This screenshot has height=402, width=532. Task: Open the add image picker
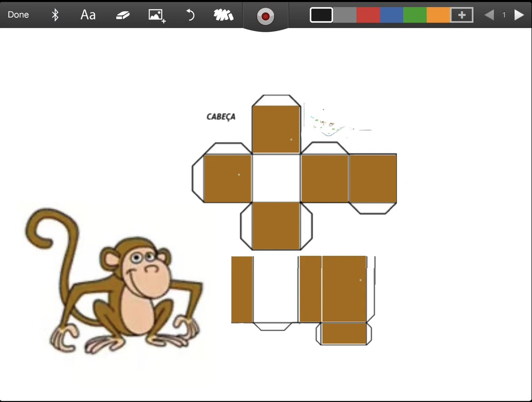click(x=156, y=15)
